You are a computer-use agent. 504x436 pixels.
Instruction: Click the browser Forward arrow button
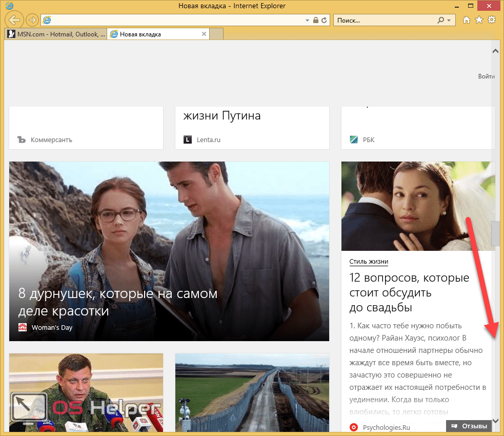tap(32, 20)
